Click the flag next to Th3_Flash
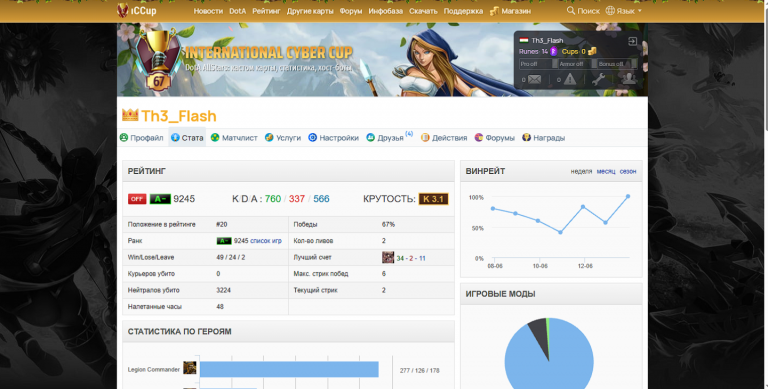The height and width of the screenshot is (389, 768). tap(524, 41)
